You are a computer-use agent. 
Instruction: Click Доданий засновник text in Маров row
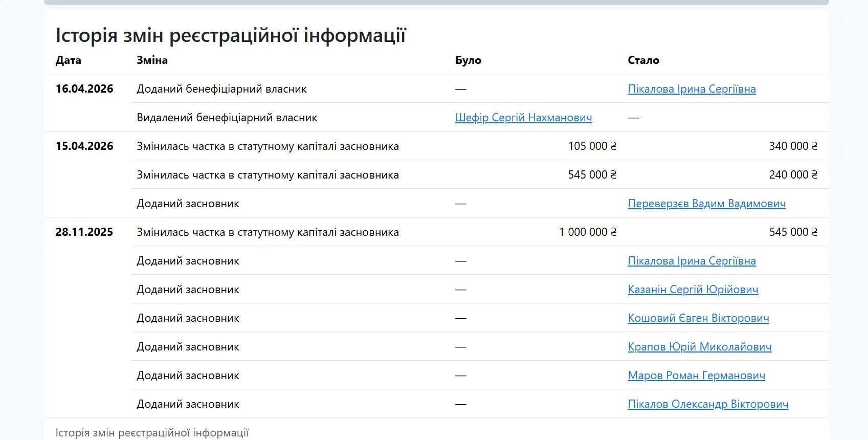point(188,376)
